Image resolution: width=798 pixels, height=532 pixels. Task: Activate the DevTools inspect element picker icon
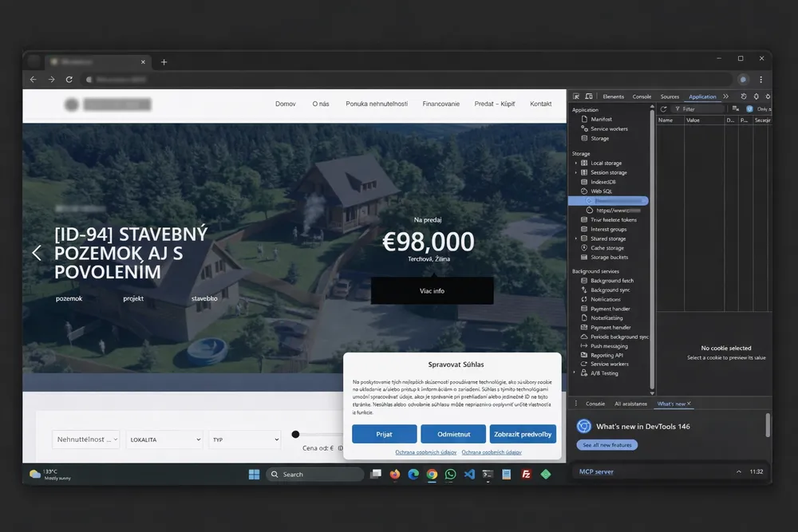pyautogui.click(x=576, y=97)
